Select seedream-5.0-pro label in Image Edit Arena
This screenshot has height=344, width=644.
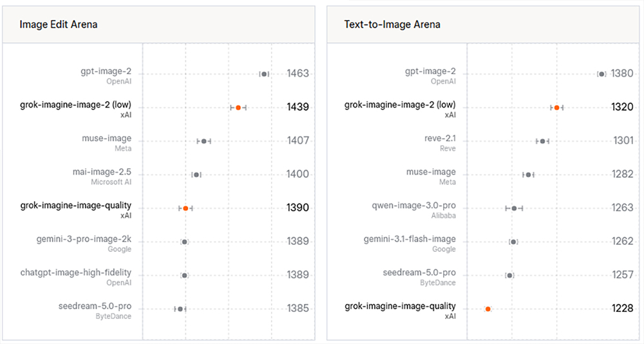click(95, 306)
